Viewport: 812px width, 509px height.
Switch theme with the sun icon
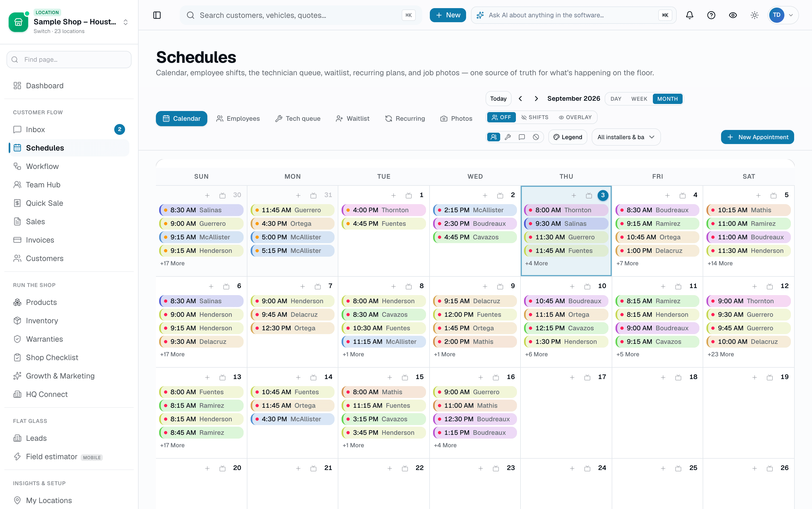754,15
